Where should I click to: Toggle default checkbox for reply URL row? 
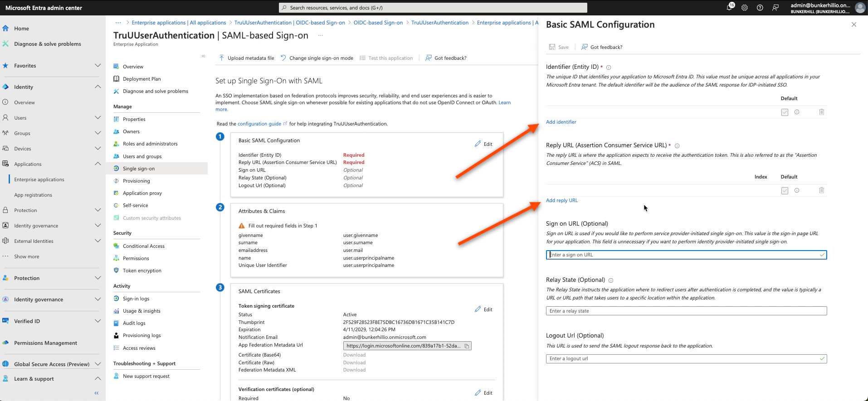tap(785, 190)
